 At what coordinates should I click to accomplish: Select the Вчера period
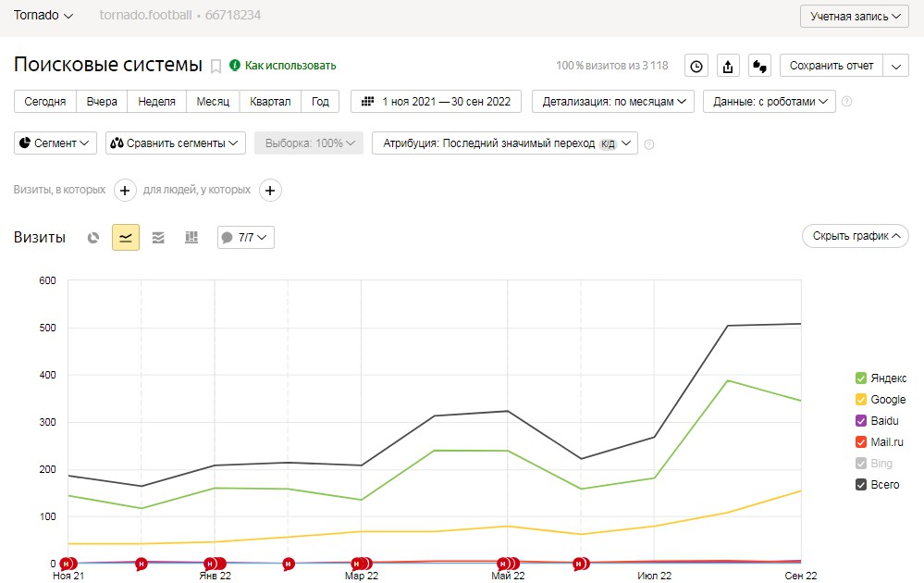[102, 102]
